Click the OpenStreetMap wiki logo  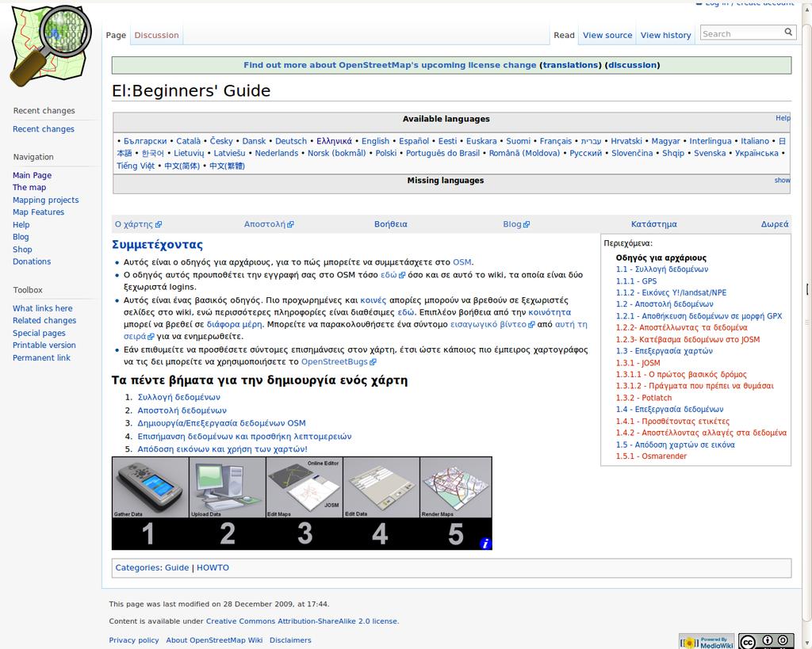point(50,46)
